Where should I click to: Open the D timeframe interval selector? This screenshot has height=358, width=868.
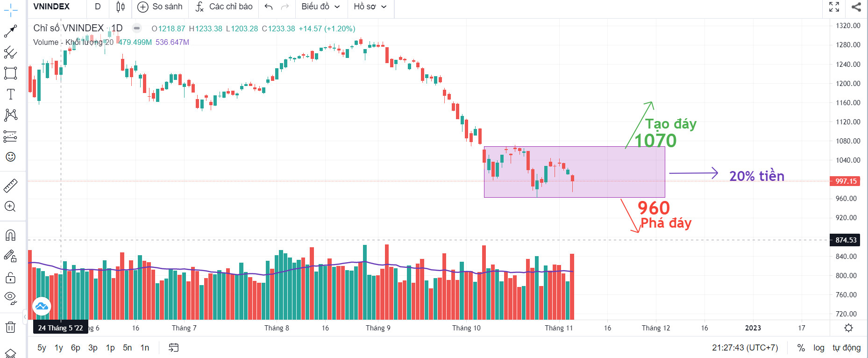pyautogui.click(x=98, y=7)
